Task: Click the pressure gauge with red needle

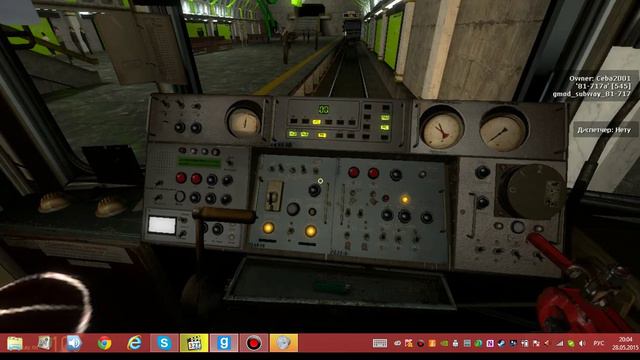Action: click(441, 130)
